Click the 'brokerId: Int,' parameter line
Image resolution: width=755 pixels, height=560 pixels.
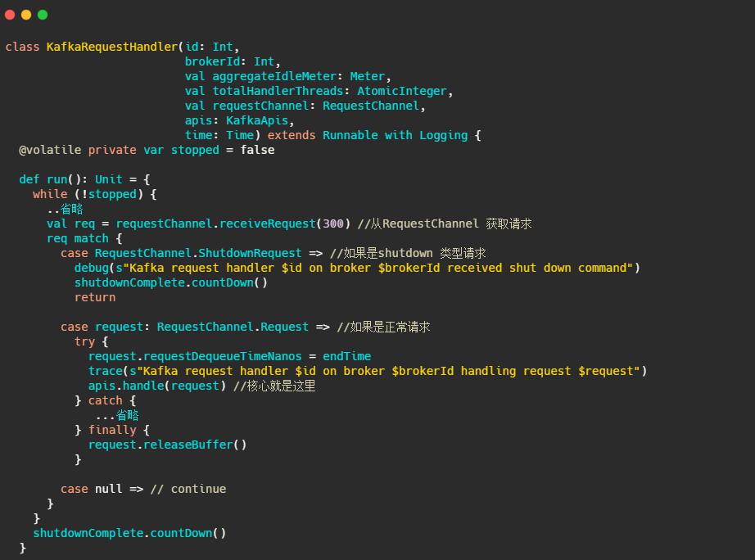click(x=232, y=61)
